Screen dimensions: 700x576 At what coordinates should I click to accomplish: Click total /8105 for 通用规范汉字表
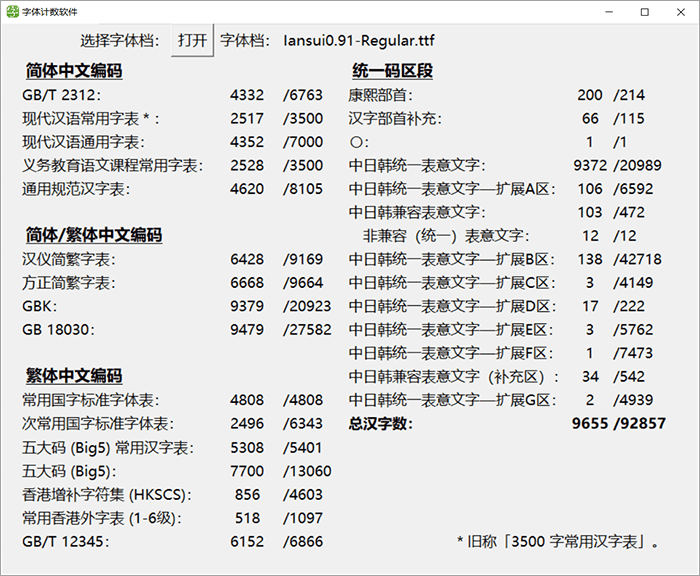(x=303, y=189)
